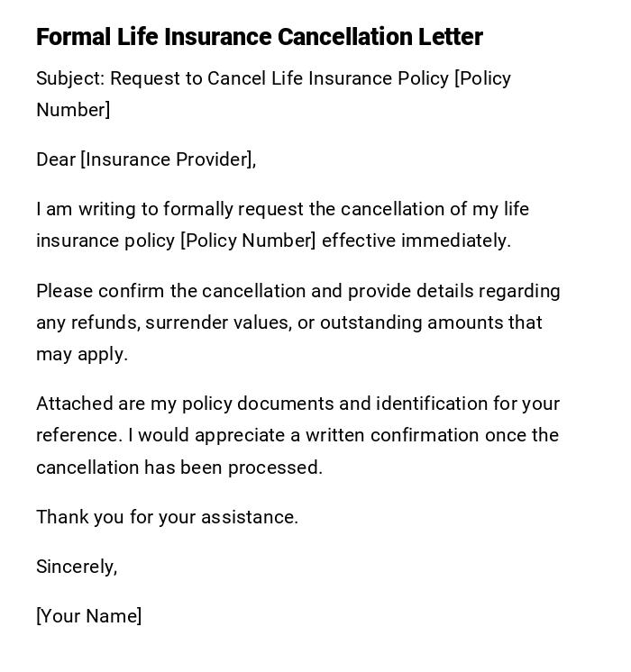Viewport: 631px width, 672px height.
Task: Select the '[Insurance Provider]' placeholder
Action: point(167,159)
